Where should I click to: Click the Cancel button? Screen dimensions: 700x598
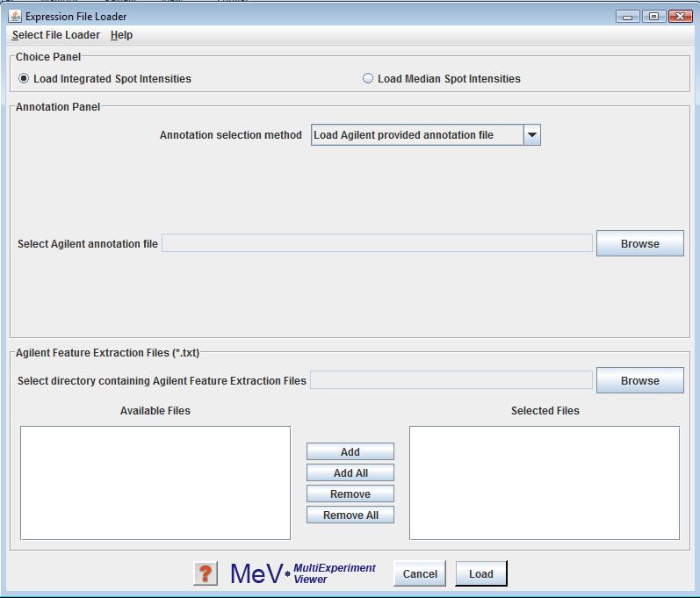(x=420, y=573)
